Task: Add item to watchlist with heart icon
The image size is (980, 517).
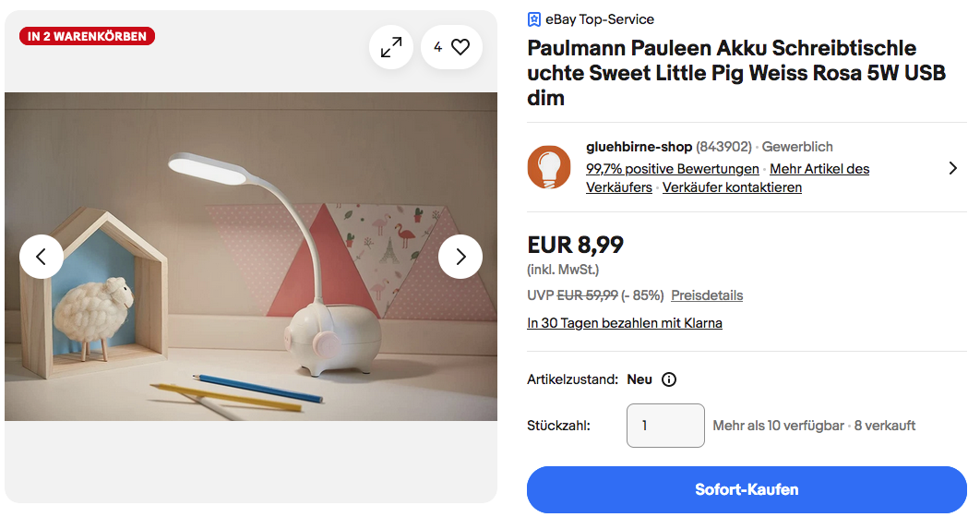Action: [460, 47]
